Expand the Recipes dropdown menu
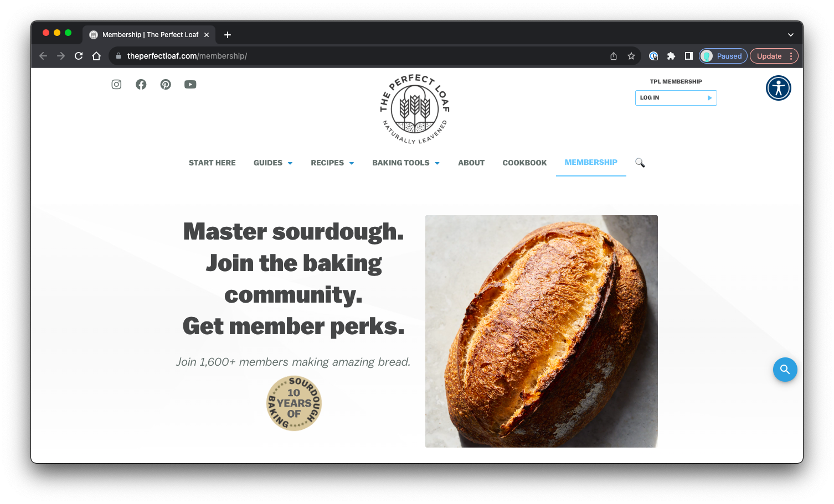This screenshot has width=834, height=504. [x=332, y=163]
